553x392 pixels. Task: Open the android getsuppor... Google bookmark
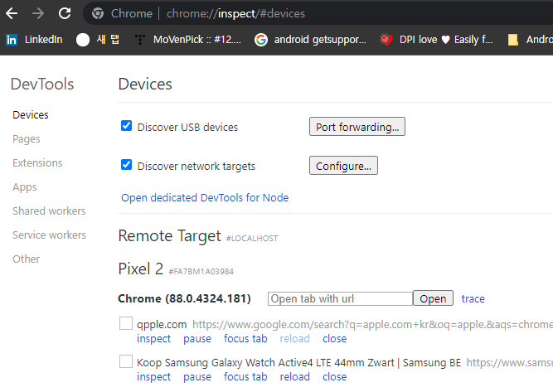pos(311,40)
